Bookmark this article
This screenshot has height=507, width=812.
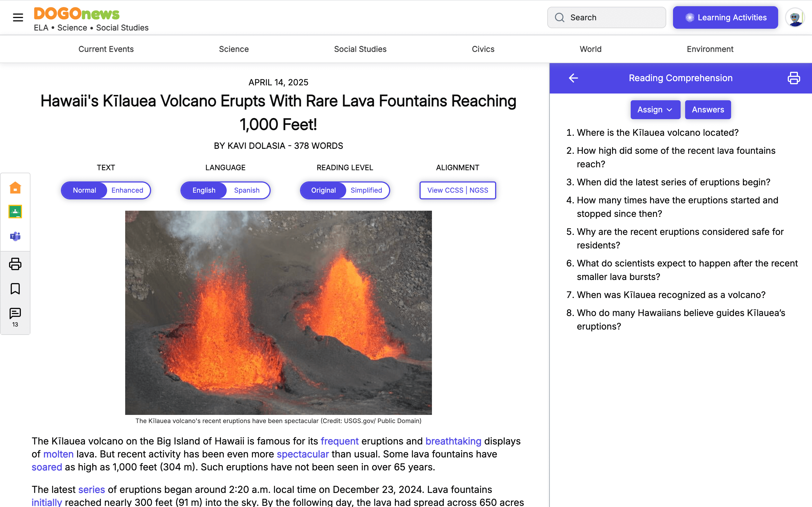pos(15,289)
